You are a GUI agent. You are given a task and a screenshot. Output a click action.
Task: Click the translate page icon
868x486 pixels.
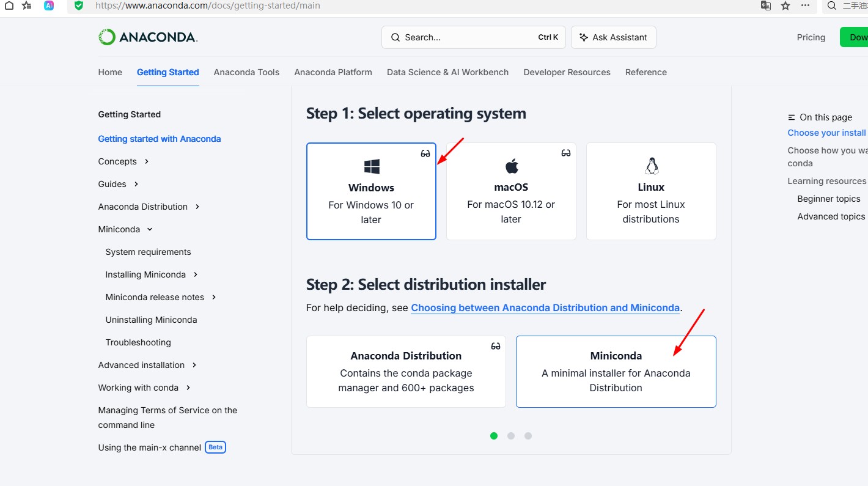point(765,6)
